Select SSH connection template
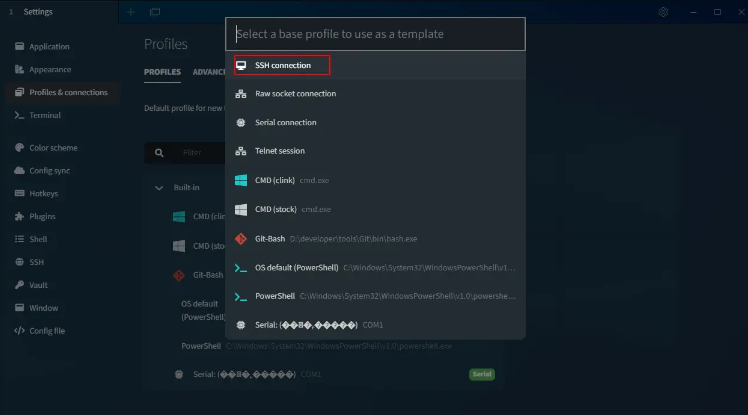Image resolution: width=748 pixels, height=415 pixels. 375,65
